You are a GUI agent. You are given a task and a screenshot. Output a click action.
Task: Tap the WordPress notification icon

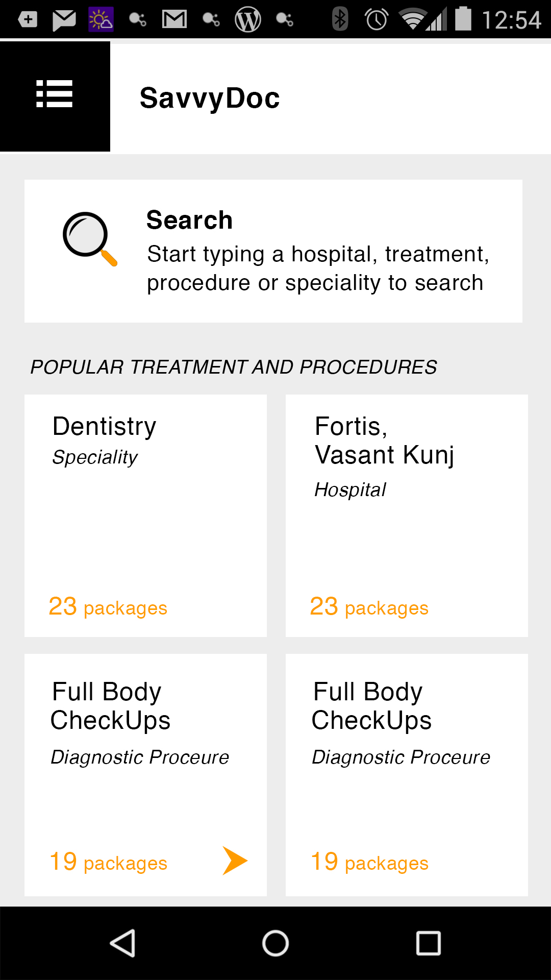[248, 20]
